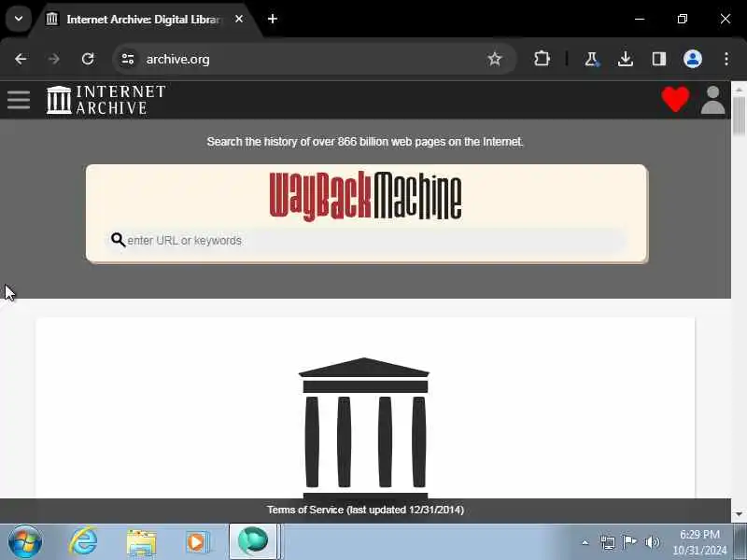Focus the 'enter URL or keywords' field
This screenshot has width=747, height=560.
click(x=366, y=240)
